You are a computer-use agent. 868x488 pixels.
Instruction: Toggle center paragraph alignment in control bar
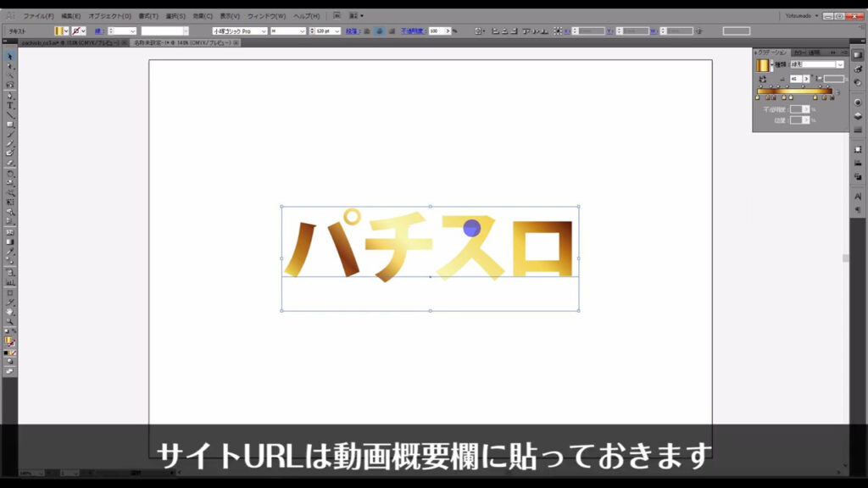click(379, 30)
